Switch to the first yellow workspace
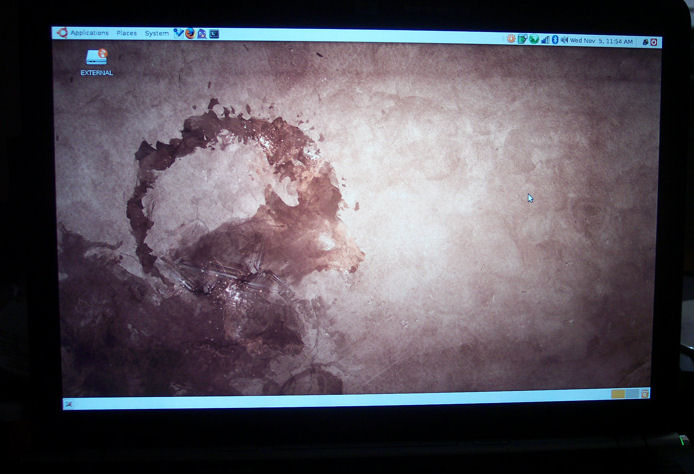The width and height of the screenshot is (694, 474). [618, 393]
